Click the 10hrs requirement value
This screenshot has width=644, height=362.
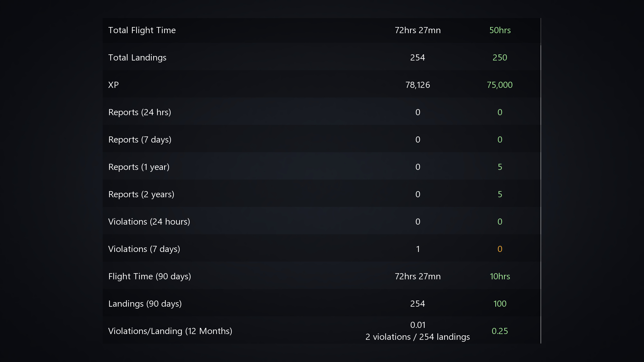pyautogui.click(x=500, y=276)
